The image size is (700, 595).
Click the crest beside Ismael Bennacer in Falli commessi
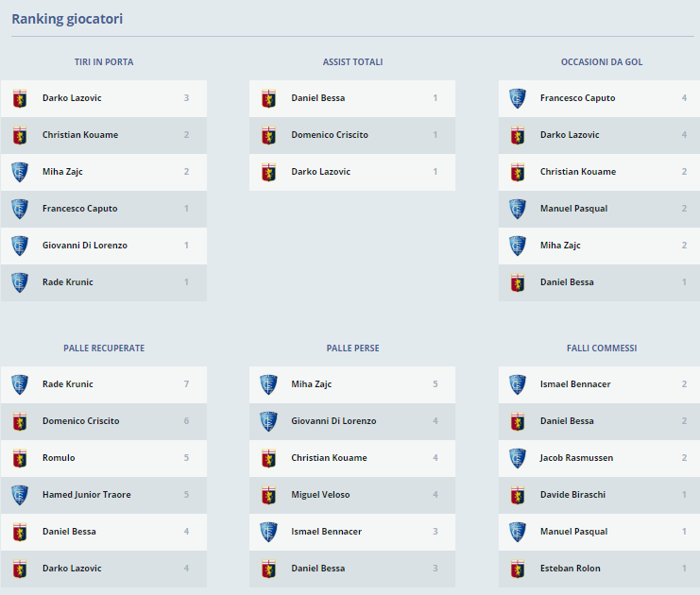(517, 384)
